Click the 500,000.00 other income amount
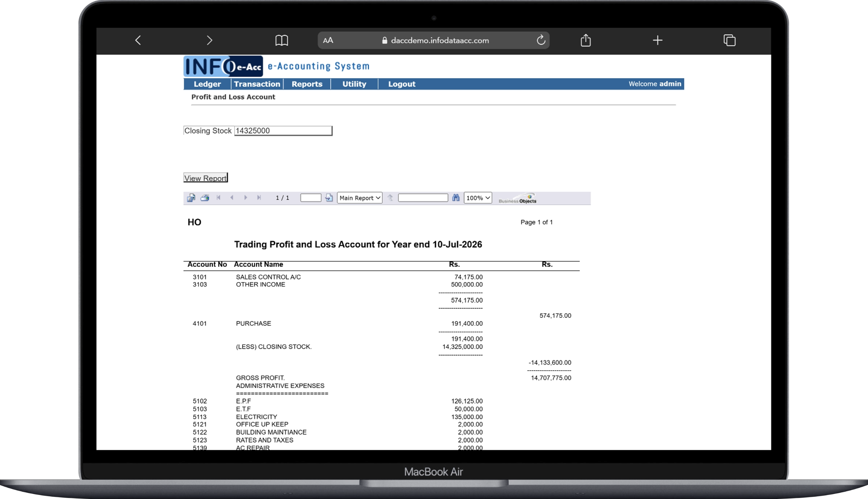The width and height of the screenshot is (868, 499). pos(467,284)
